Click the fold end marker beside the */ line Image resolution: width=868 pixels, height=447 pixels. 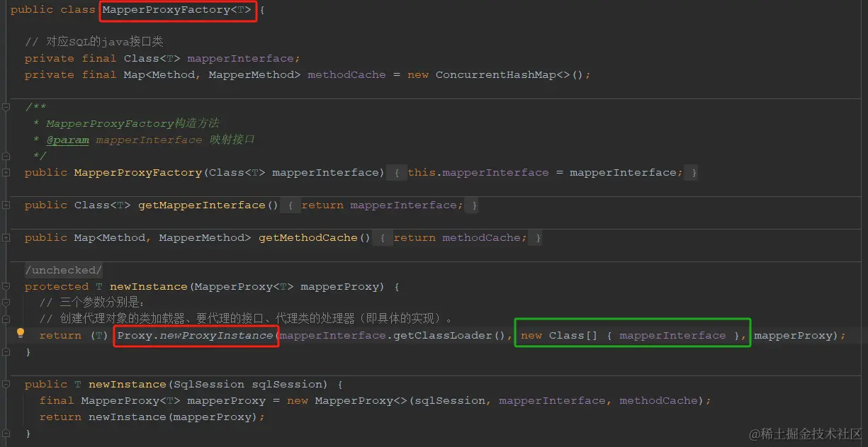pos(6,156)
